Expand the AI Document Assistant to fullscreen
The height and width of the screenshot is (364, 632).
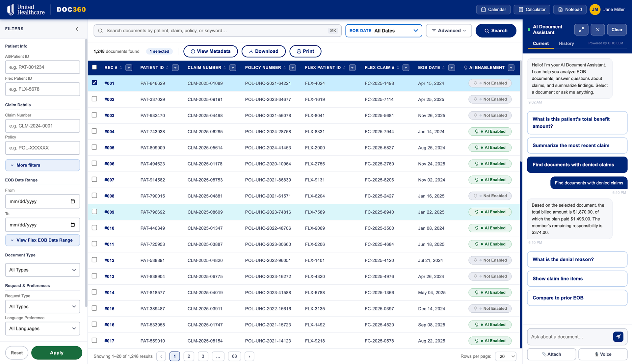(x=581, y=30)
